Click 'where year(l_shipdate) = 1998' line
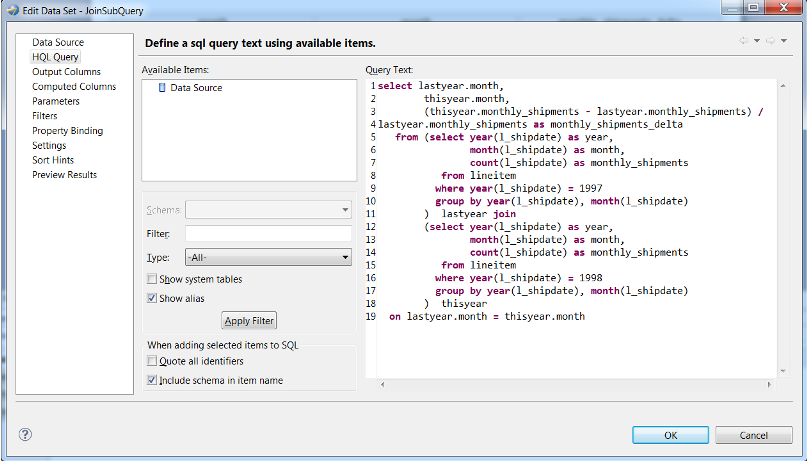The height and width of the screenshot is (461, 807). pyautogui.click(x=518, y=278)
